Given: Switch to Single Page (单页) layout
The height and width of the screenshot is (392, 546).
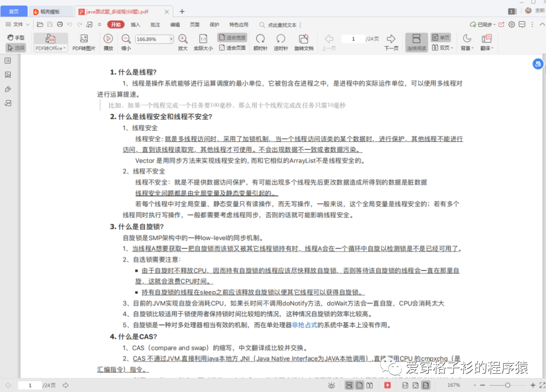Looking at the screenshot, I should pos(441,37).
